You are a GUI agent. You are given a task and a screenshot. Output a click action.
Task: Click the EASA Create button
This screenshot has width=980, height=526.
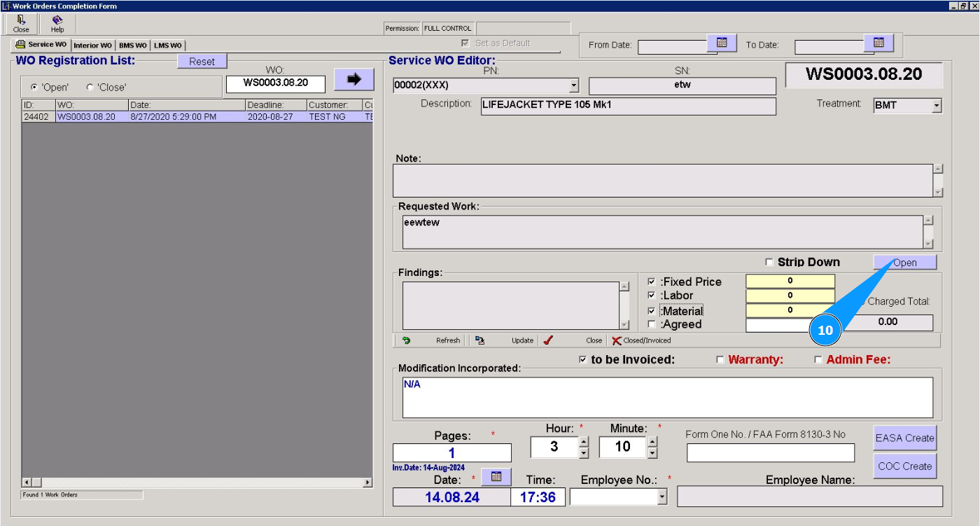(x=904, y=438)
